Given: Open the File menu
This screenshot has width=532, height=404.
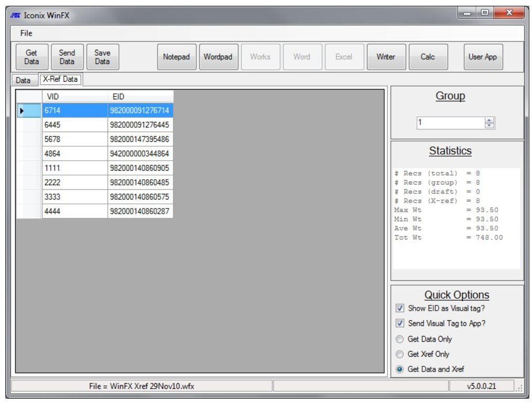Looking at the screenshot, I should (x=26, y=33).
